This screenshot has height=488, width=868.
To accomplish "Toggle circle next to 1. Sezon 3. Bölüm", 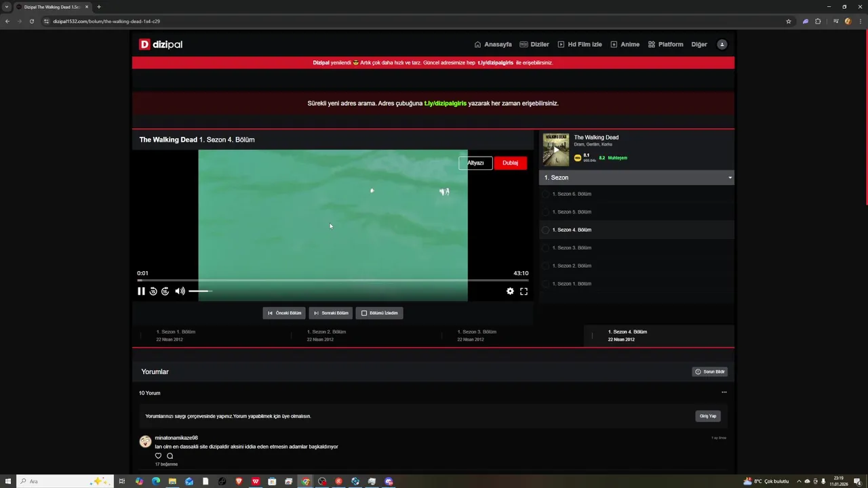I will (545, 248).
